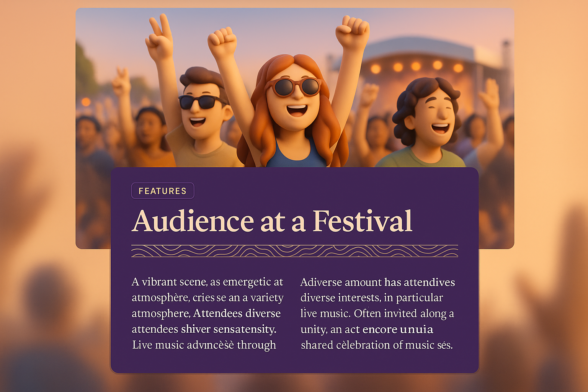
Task: Click the red-haired woman's sunglasses
Action: tap(293, 87)
